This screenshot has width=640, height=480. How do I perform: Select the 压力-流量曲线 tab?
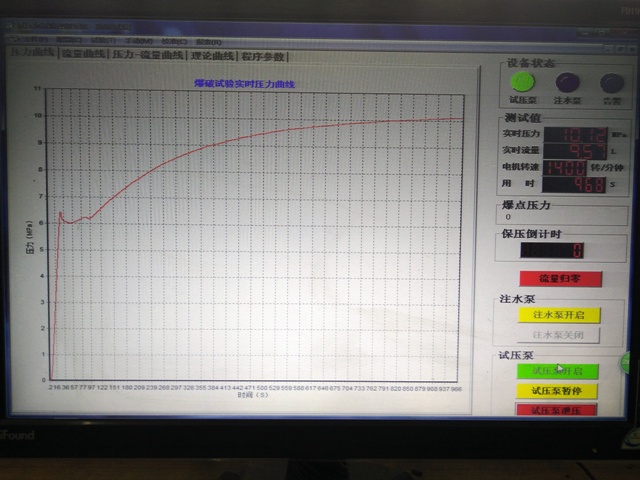click(x=148, y=56)
